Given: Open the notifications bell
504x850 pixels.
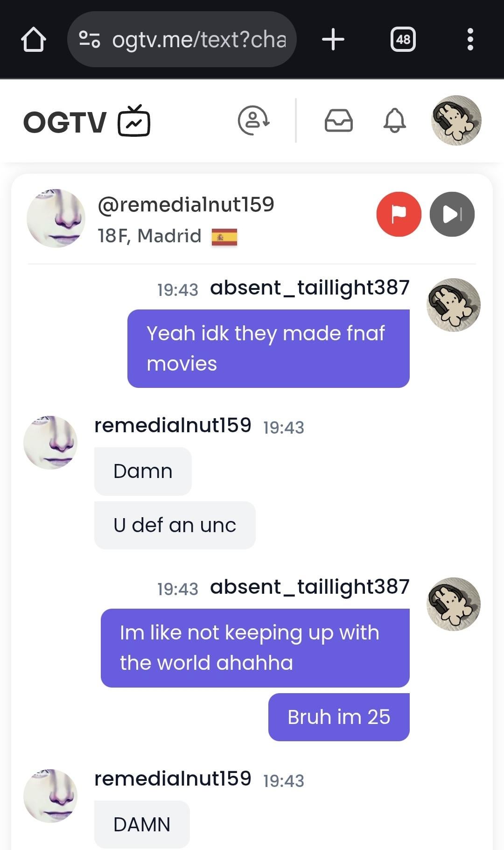Looking at the screenshot, I should pyautogui.click(x=394, y=120).
